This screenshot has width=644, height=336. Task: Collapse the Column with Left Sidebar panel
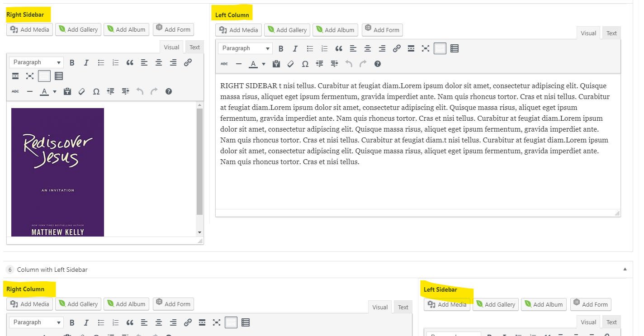coord(625,269)
